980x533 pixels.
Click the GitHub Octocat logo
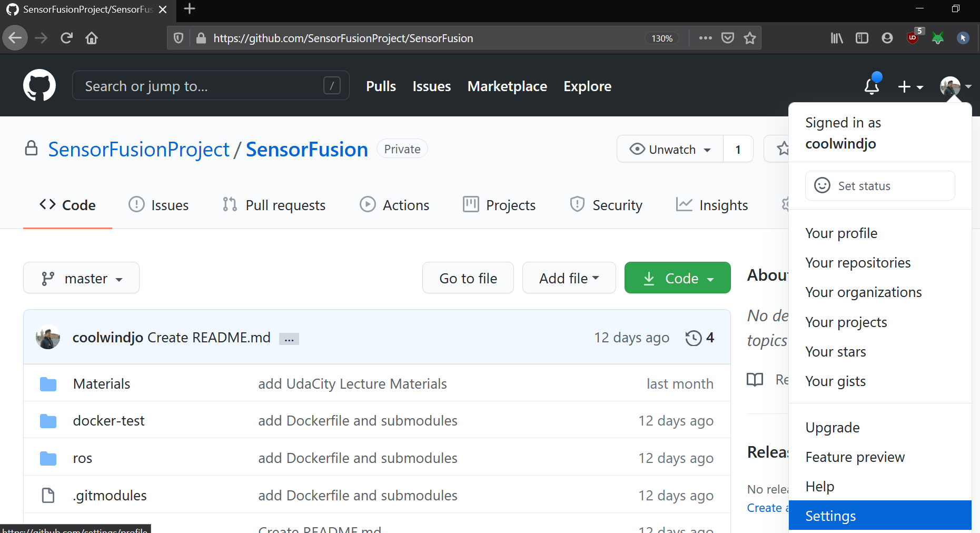point(39,85)
